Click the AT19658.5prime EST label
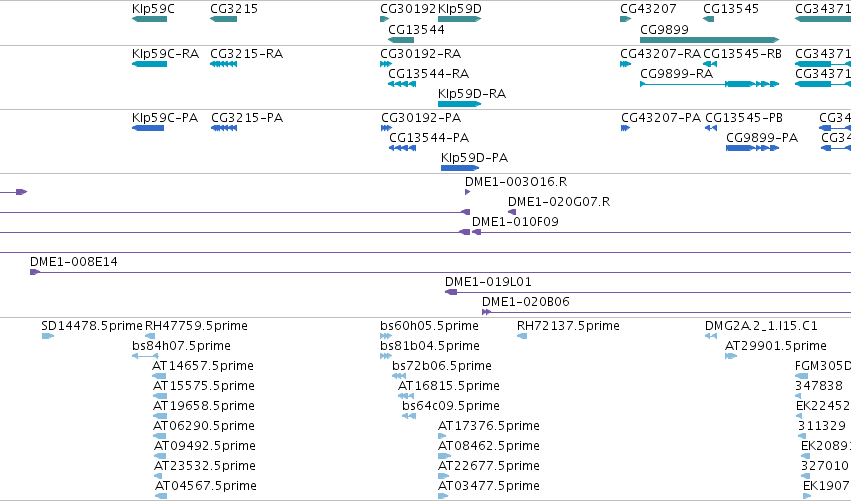The height and width of the screenshot is (501, 851). pos(204,406)
